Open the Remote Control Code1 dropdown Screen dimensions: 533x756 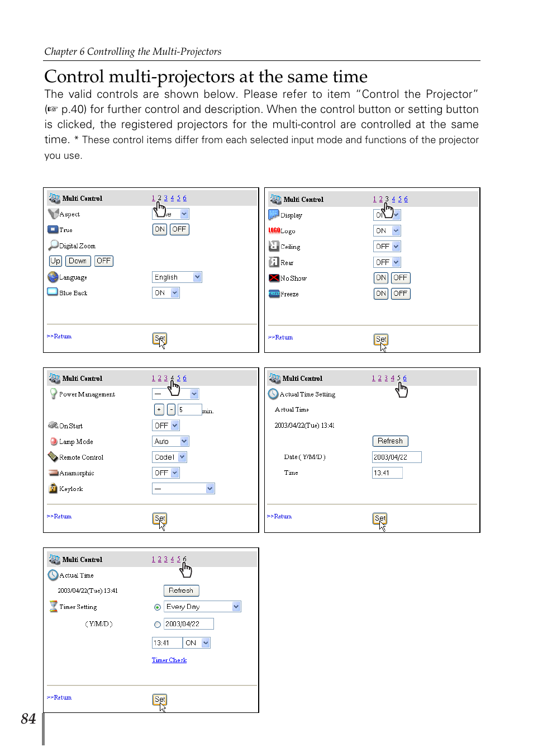pyautogui.click(x=170, y=457)
